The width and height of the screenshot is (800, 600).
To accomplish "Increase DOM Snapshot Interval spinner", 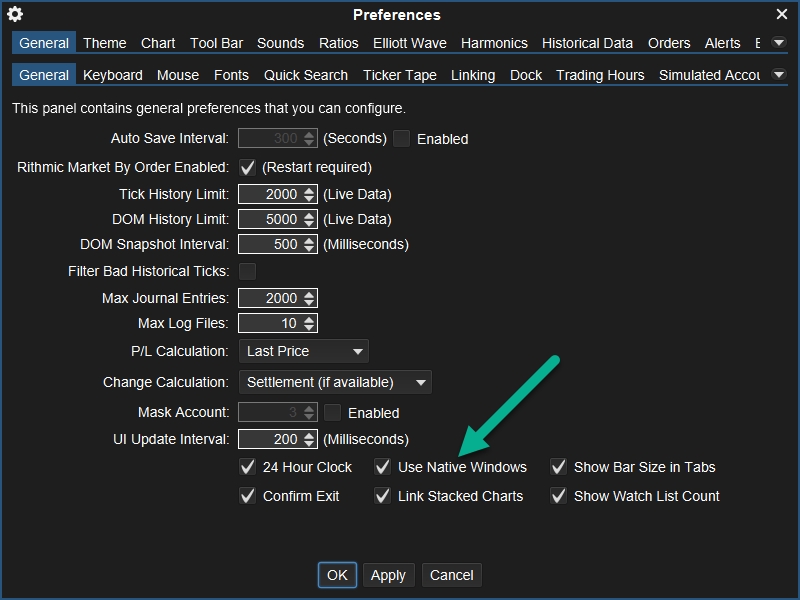I will (x=310, y=240).
